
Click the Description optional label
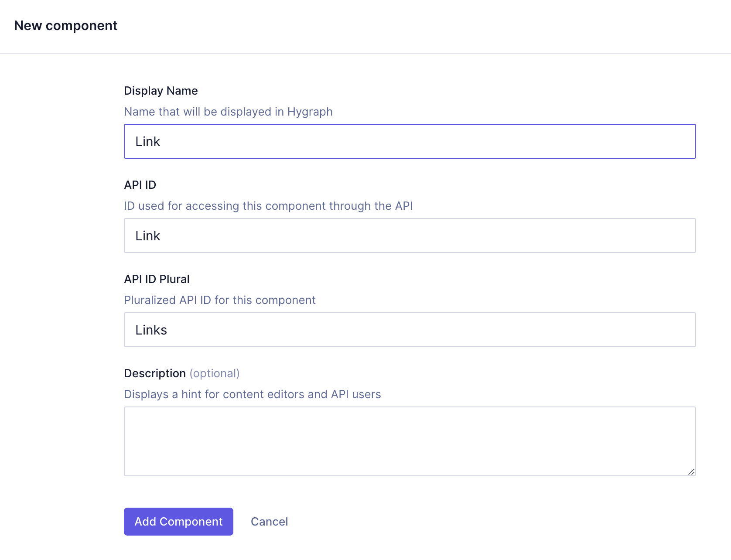[182, 373]
